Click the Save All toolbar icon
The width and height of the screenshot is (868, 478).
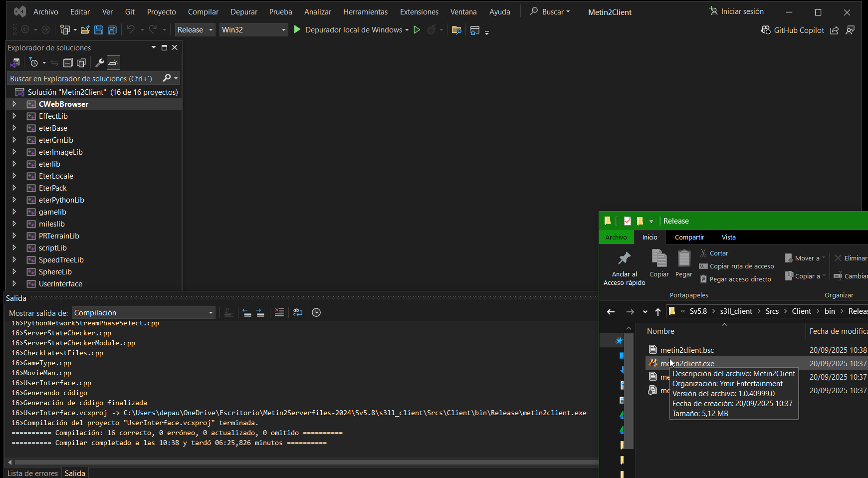click(112, 30)
